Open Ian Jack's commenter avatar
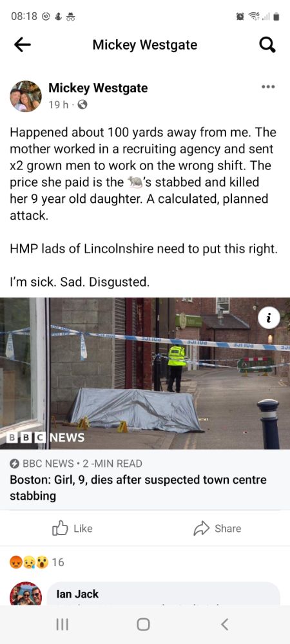The width and height of the screenshot is (290, 644). point(26,594)
